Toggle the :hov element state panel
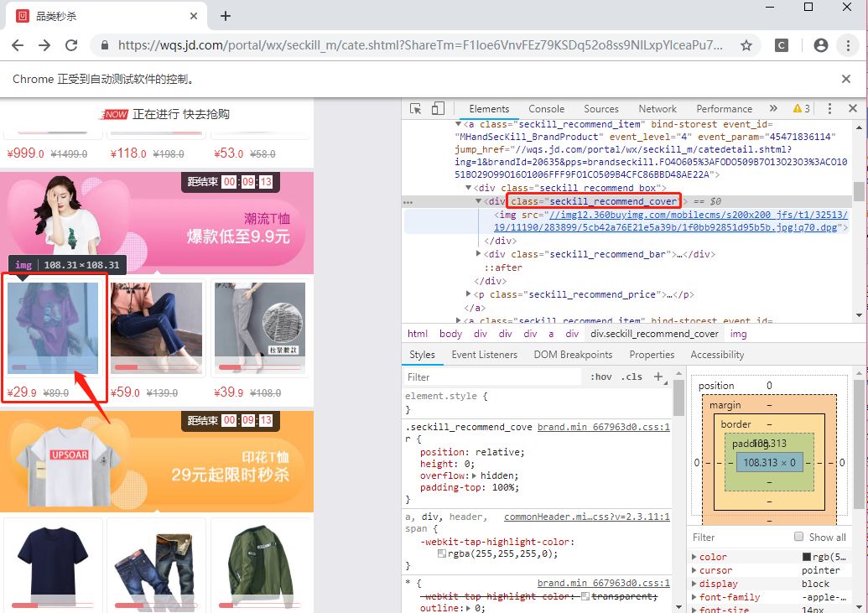This screenshot has width=868, height=613. pyautogui.click(x=600, y=377)
